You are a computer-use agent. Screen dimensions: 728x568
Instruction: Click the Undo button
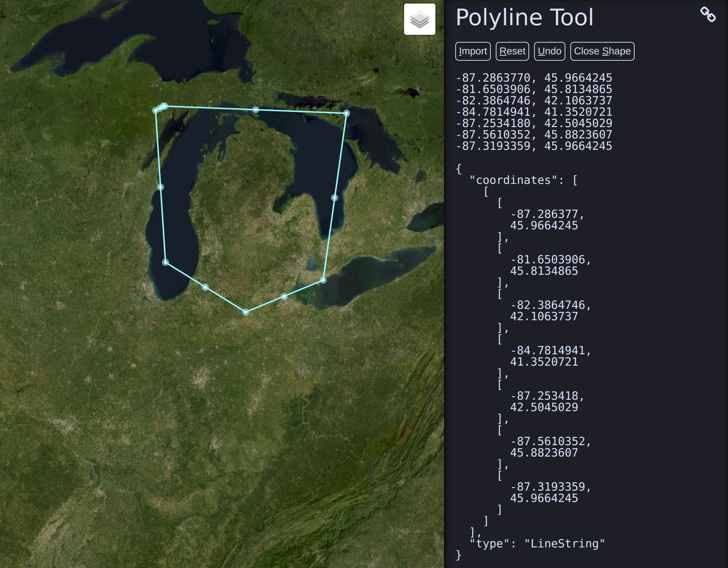pos(549,51)
